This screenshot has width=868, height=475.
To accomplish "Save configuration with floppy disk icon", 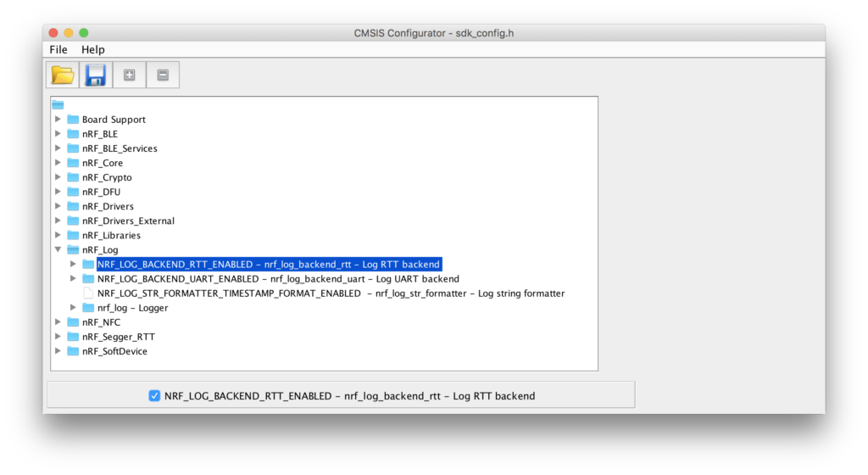I will [x=96, y=75].
